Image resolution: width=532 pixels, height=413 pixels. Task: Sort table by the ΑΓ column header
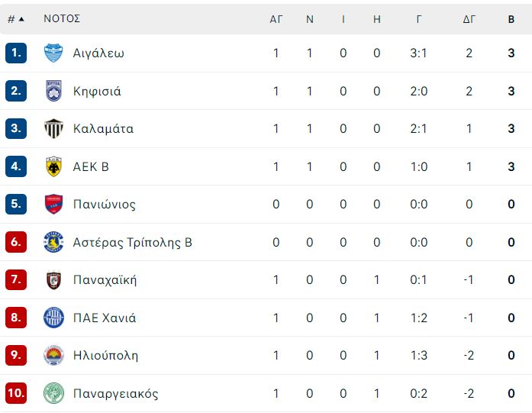(276, 19)
